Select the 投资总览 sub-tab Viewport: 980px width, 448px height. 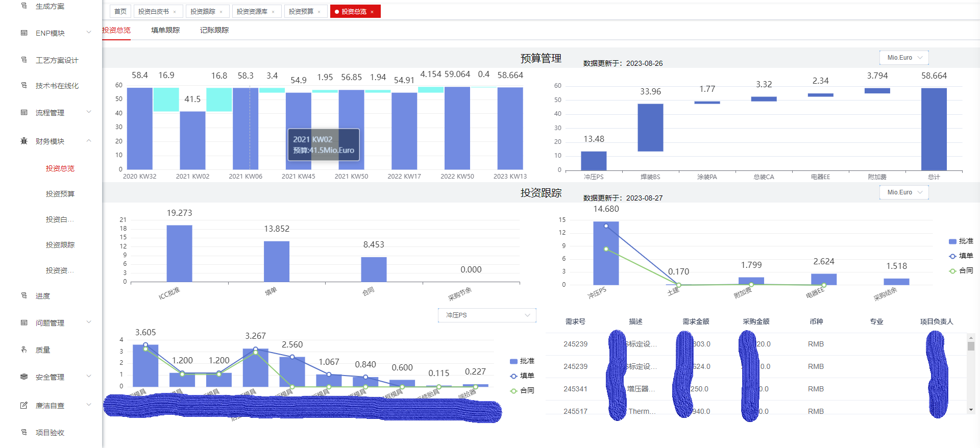pyautogui.click(x=116, y=30)
